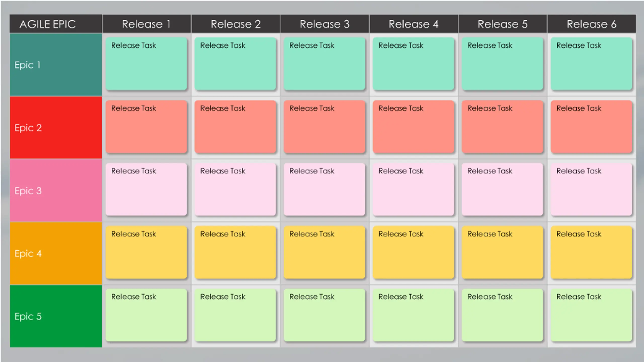
Task: Select Epic 5 Release 6 task card
Action: [591, 315]
